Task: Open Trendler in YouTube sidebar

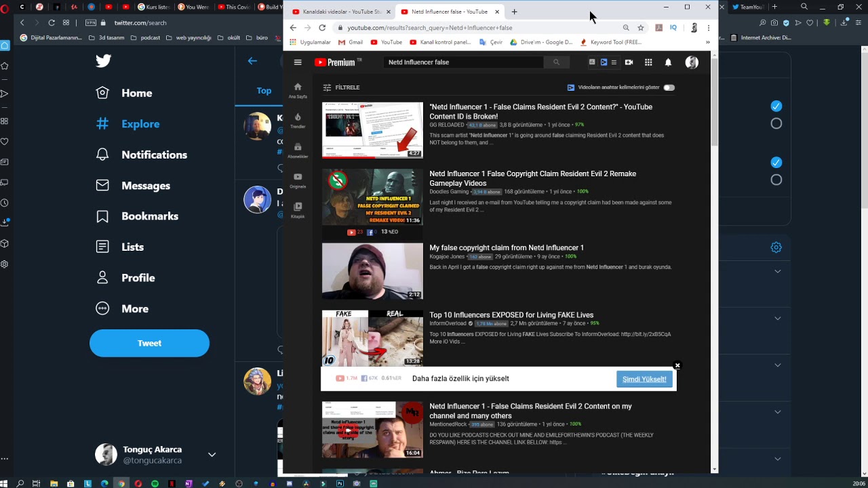Action: pos(298,121)
